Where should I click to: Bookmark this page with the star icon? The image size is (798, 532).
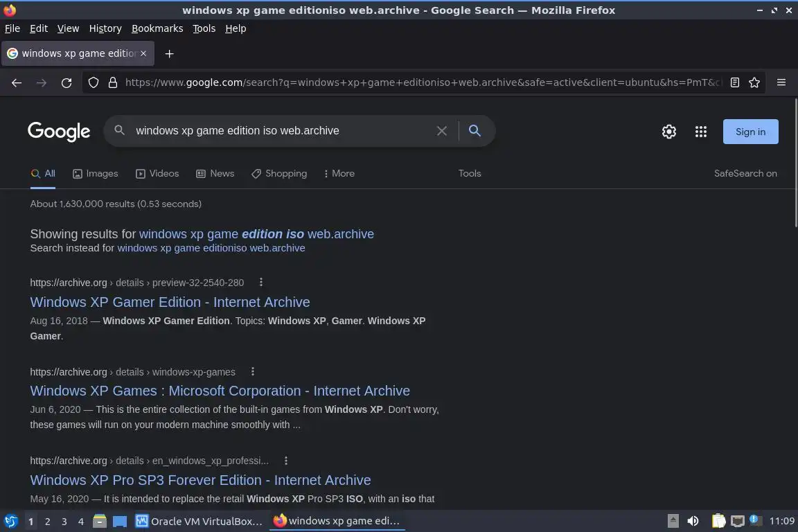(754, 82)
